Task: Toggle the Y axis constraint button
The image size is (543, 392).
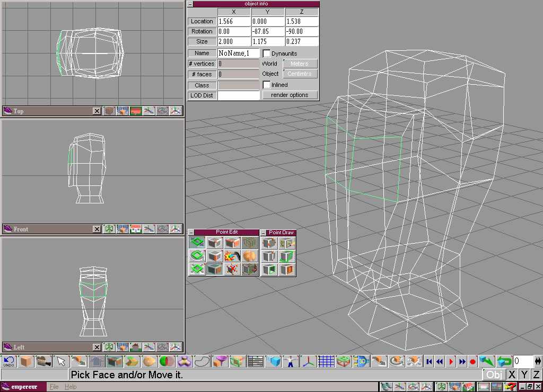Action: (x=524, y=375)
